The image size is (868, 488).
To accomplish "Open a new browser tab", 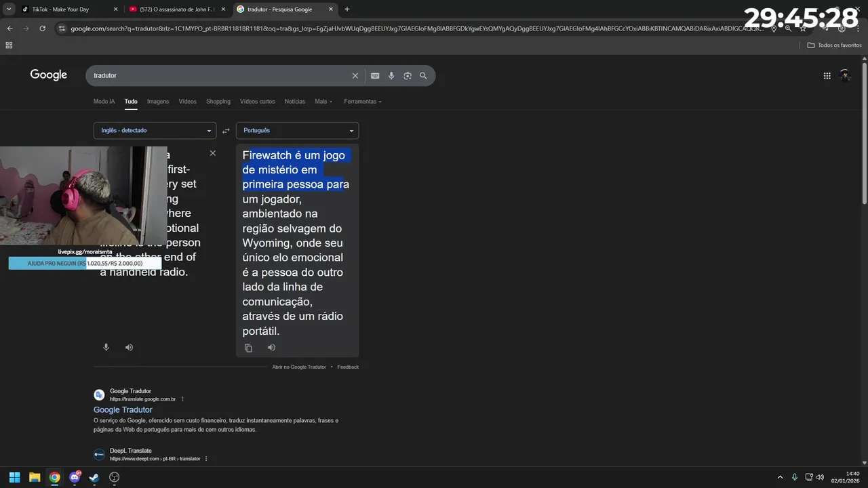I will coord(347,9).
